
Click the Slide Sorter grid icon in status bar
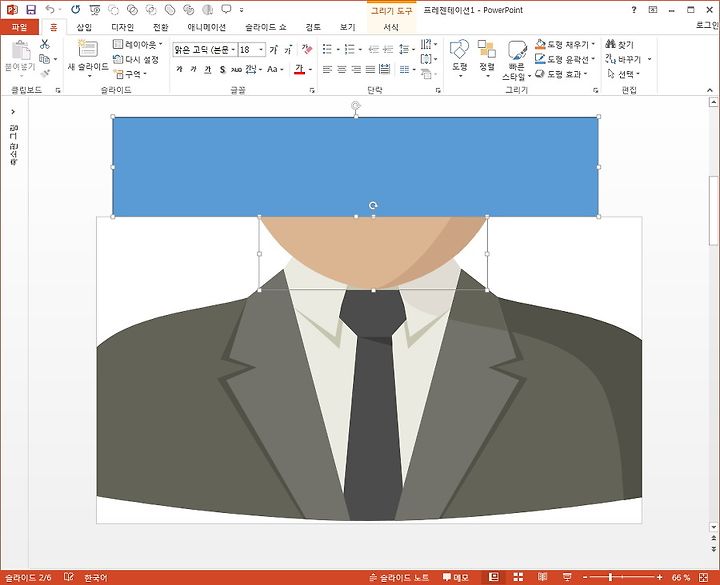(518, 577)
